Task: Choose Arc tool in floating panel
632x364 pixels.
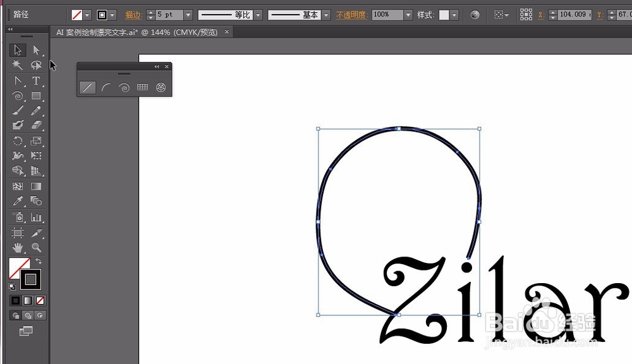Action: [x=106, y=87]
